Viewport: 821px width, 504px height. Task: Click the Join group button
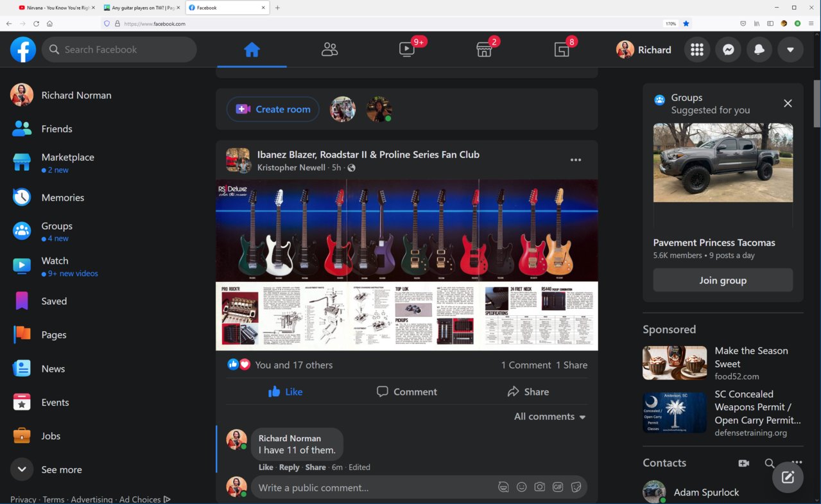point(723,281)
